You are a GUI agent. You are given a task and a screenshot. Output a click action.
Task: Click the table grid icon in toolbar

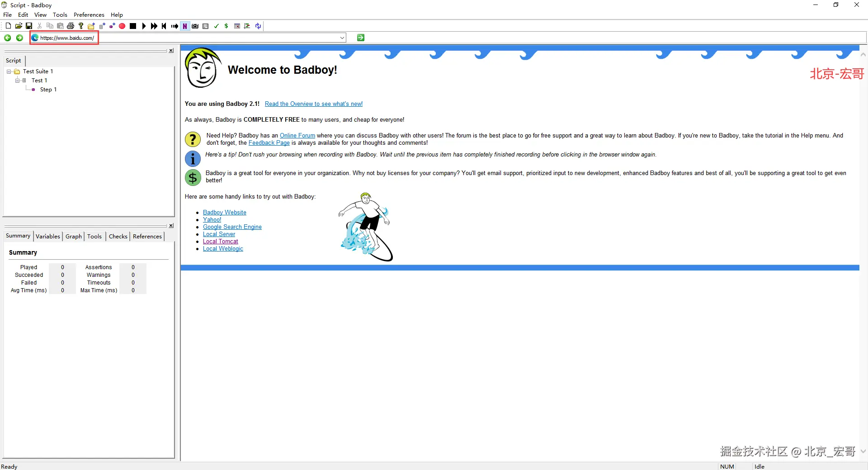point(237,26)
